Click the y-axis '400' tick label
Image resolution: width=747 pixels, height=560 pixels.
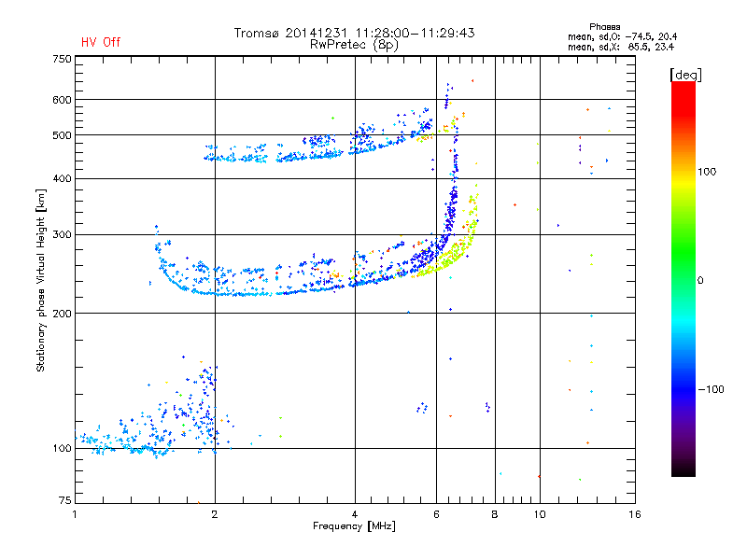pyautogui.click(x=62, y=179)
